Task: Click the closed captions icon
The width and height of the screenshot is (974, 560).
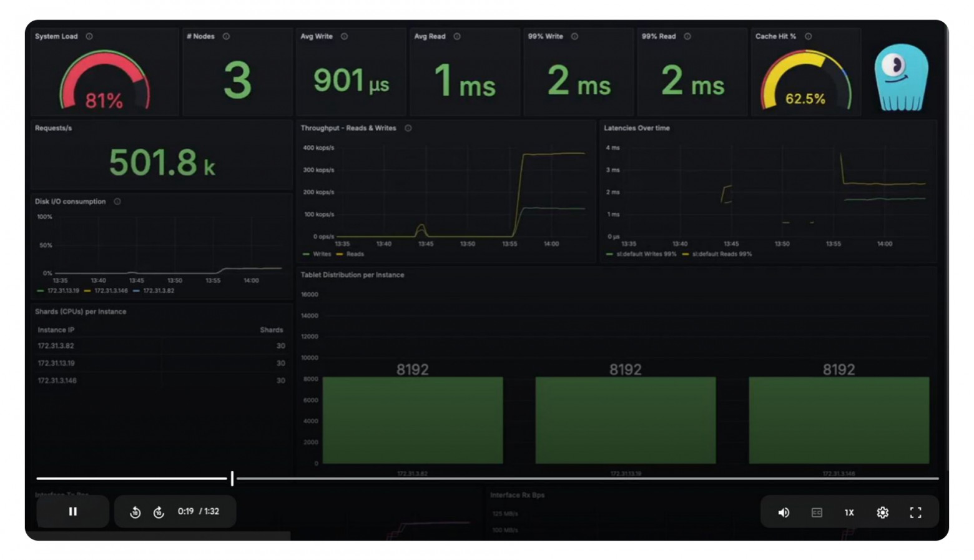Action: (x=816, y=512)
